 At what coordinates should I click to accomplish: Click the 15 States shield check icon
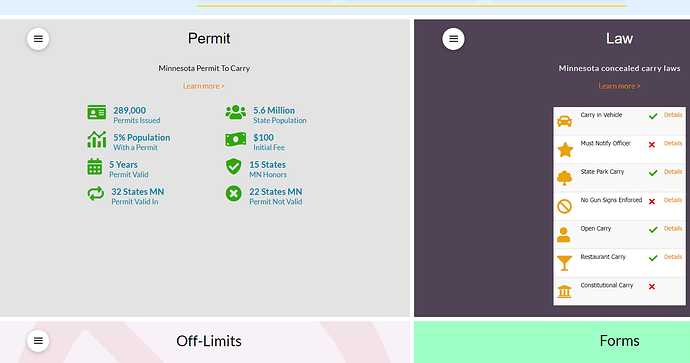[x=234, y=167]
